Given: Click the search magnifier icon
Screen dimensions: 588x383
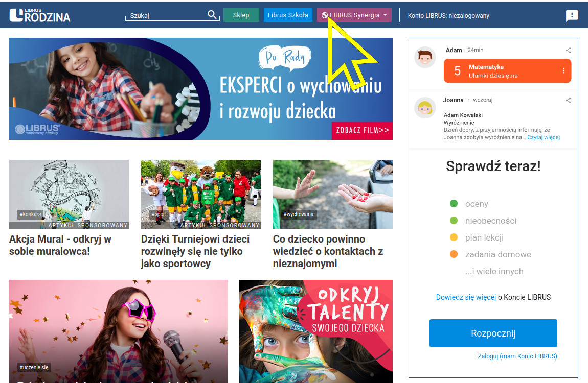Looking at the screenshot, I should tap(212, 15).
